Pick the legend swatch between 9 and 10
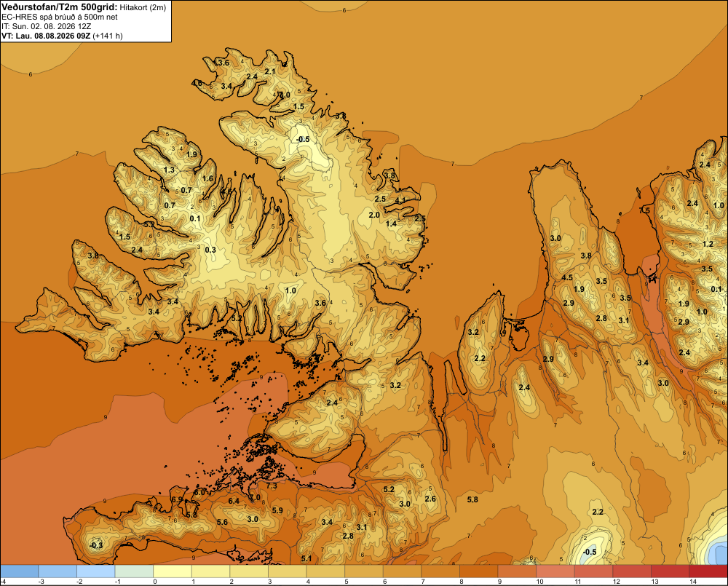This screenshot has width=728, height=586. click(x=517, y=571)
